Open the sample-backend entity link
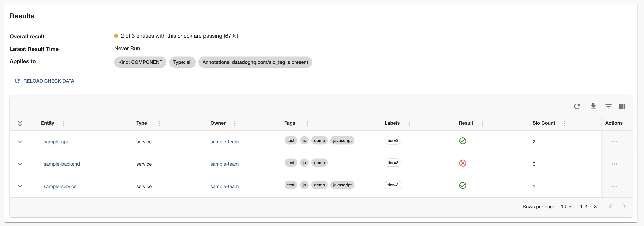 pyautogui.click(x=62, y=164)
